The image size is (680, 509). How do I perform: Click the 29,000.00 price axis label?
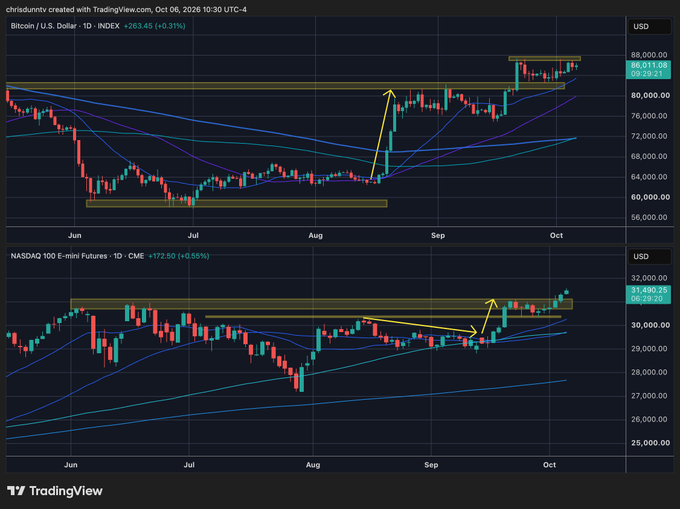(649, 349)
